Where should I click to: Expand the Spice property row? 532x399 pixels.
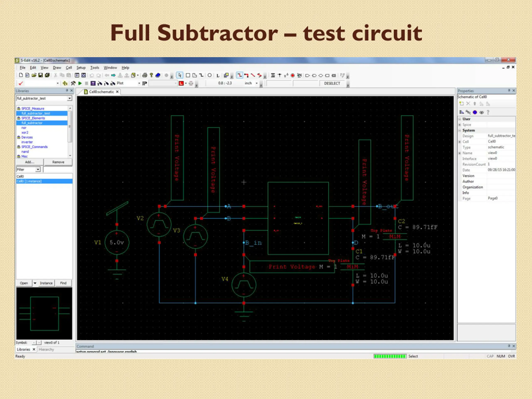[460, 124]
